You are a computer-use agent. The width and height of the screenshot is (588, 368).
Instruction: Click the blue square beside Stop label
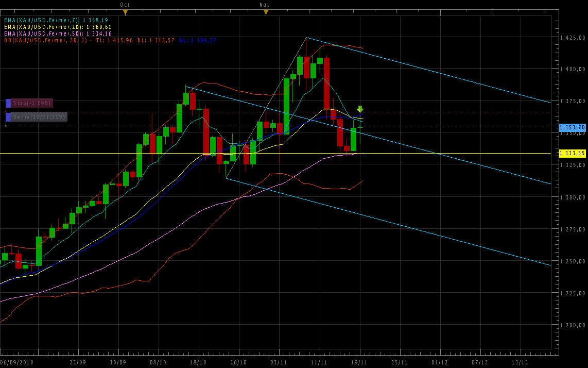tap(8, 104)
